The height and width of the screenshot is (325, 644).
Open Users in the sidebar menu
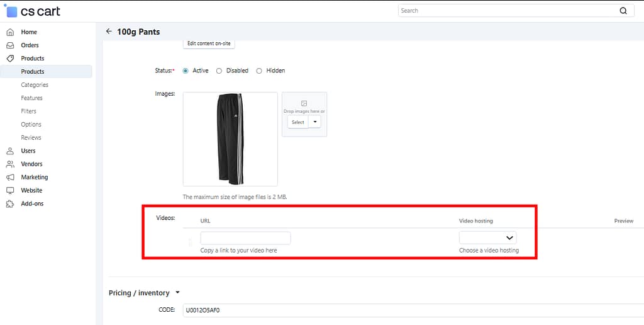(x=28, y=151)
